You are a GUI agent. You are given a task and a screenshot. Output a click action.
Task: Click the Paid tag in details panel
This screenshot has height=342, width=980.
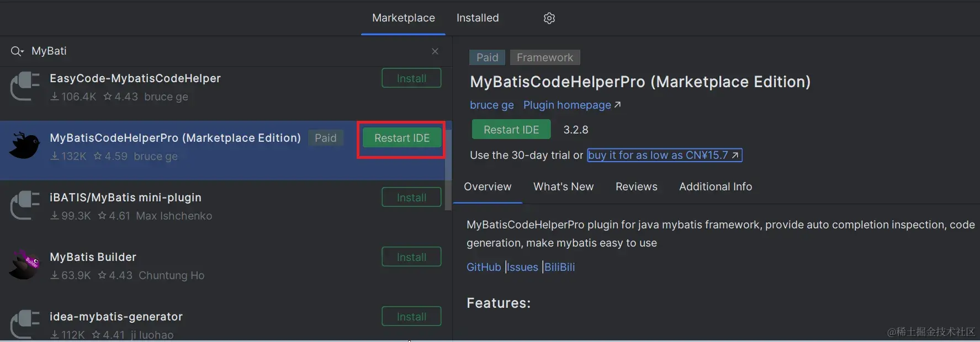[488, 57]
